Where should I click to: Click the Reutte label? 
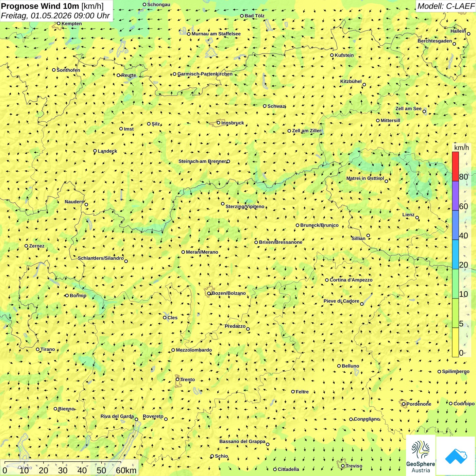coord(129,75)
